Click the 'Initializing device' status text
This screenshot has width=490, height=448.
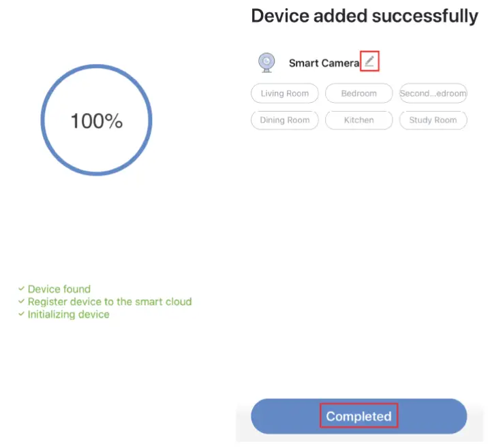point(68,315)
